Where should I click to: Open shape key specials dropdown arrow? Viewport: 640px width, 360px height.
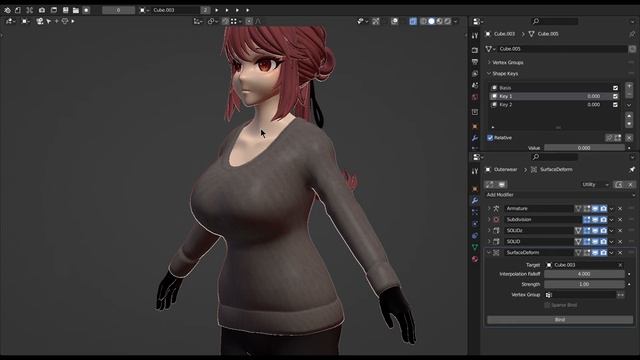coord(629,105)
